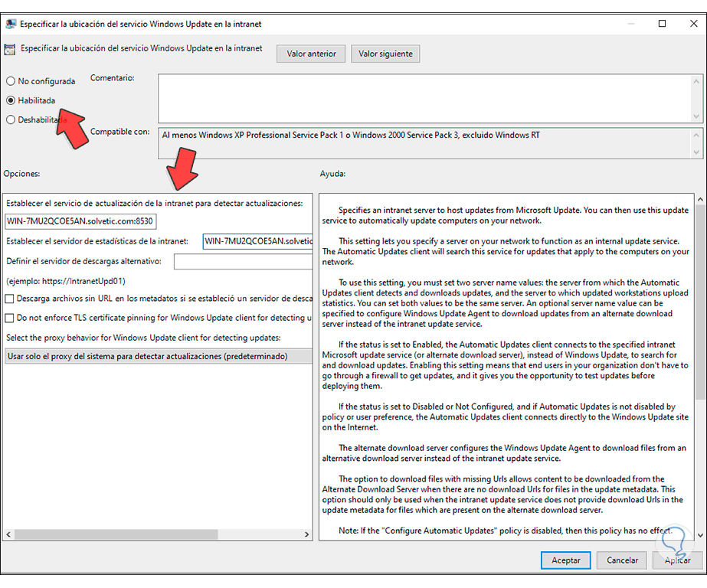Viewport: 707px width, 588px height.
Task: Click 'Select the proxy behavior' label text
Action: point(143,338)
